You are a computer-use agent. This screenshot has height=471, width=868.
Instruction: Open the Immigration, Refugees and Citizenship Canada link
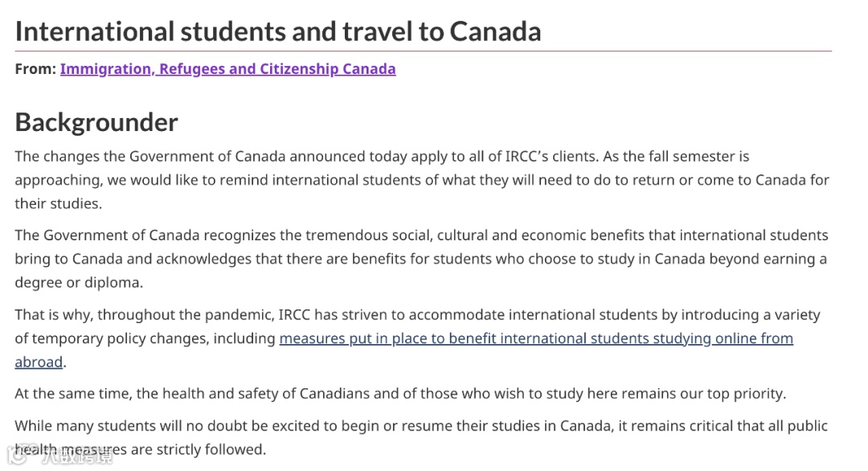[227, 69]
